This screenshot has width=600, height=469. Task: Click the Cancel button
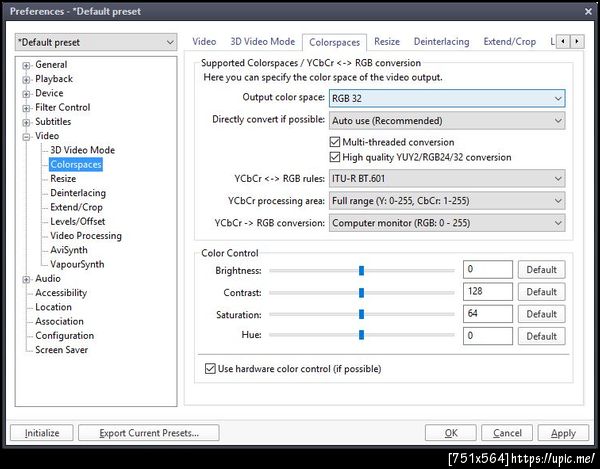507,433
